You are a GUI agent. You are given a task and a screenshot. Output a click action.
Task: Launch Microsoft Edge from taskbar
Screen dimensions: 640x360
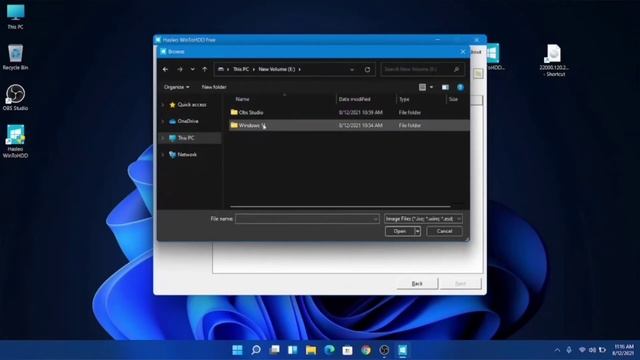(329, 350)
